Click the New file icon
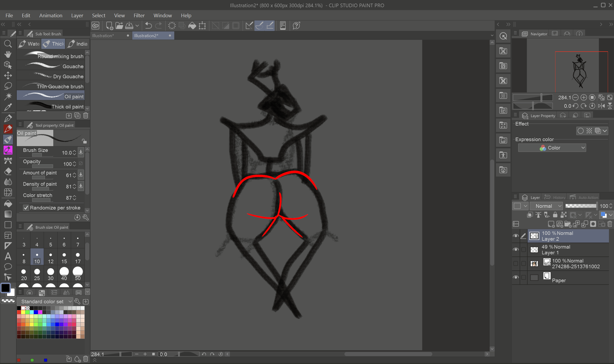Image resolution: width=614 pixels, height=364 pixels. tap(109, 25)
